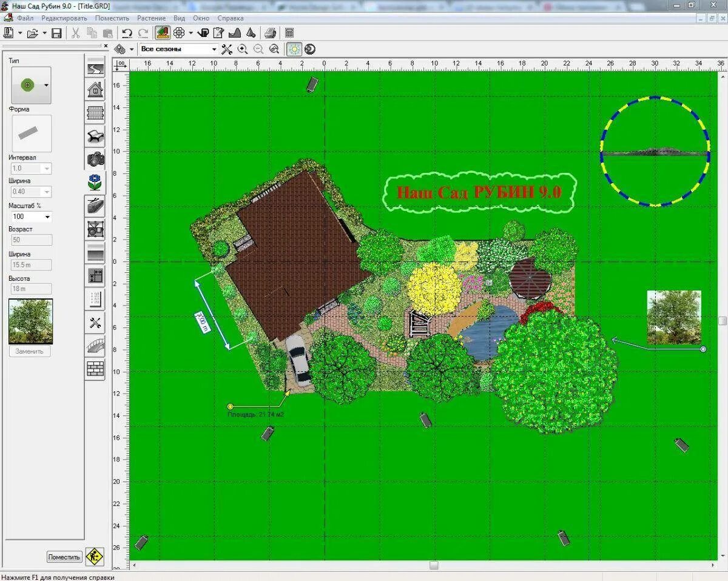Select the house building tool
728x581 pixels.
[x=95, y=89]
